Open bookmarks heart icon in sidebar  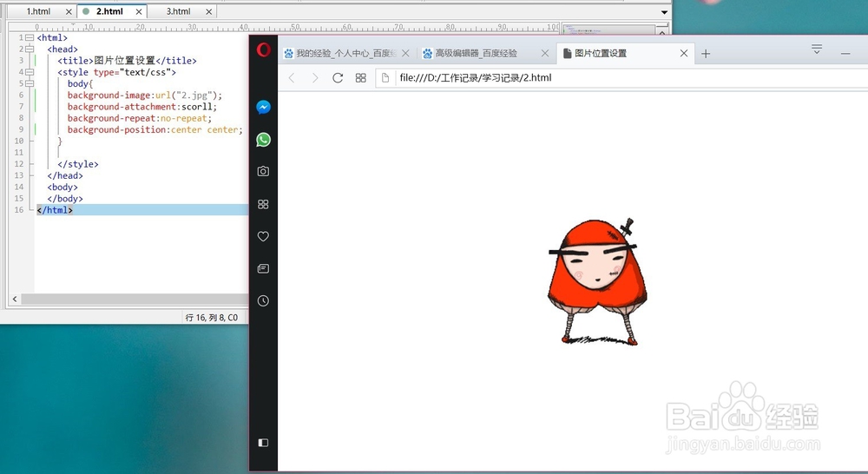(x=264, y=236)
